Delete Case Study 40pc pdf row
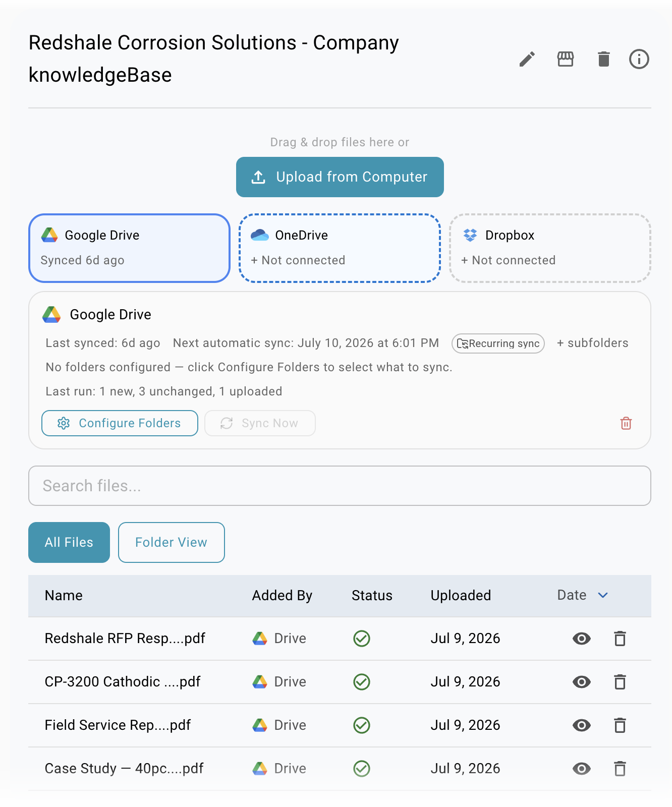Screen dimensions: 672x807 coord(620,769)
